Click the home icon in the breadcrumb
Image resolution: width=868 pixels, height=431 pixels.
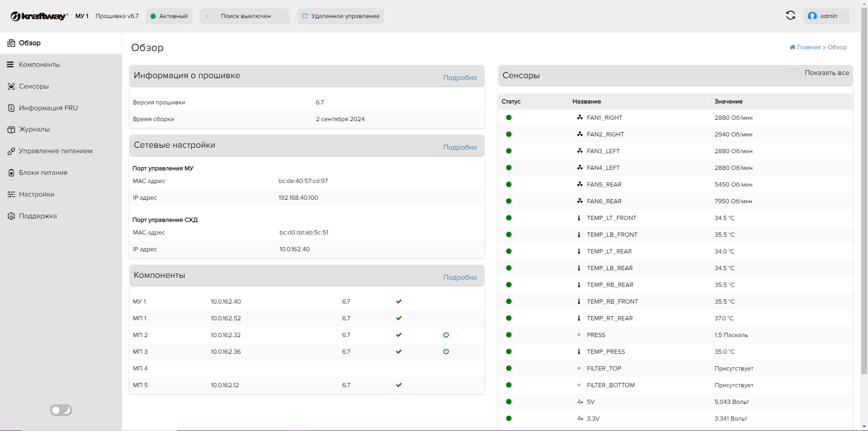(x=792, y=47)
